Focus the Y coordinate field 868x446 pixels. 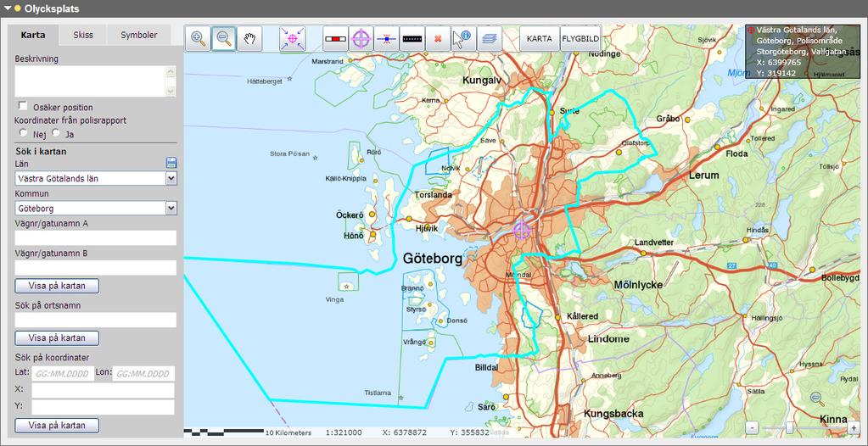103,407
